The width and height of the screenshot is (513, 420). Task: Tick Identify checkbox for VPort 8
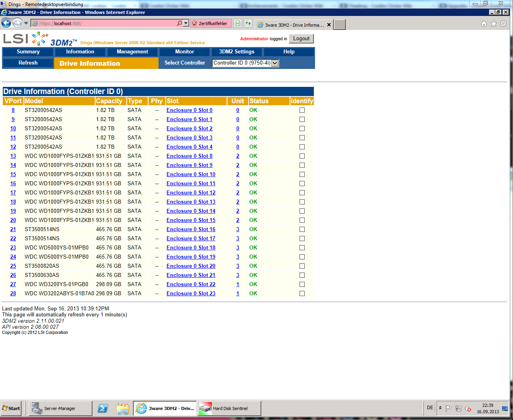302,110
